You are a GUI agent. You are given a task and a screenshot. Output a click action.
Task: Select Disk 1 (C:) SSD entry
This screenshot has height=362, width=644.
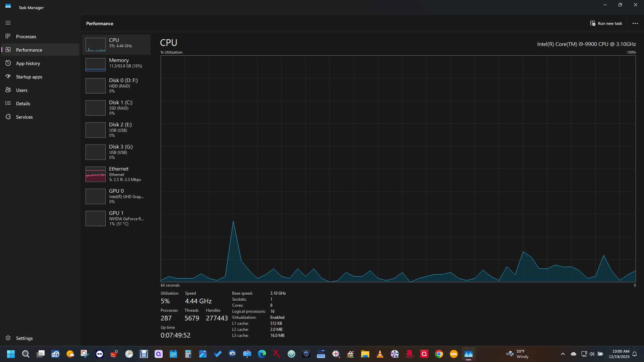(116, 108)
